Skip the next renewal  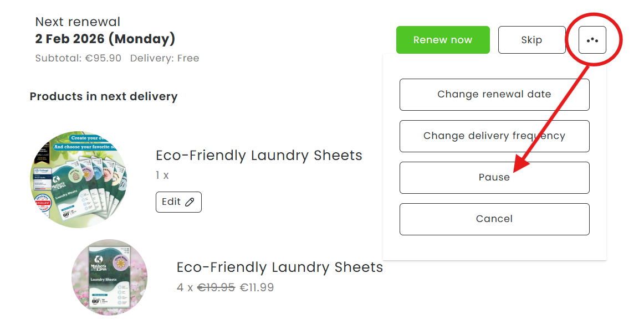click(531, 40)
